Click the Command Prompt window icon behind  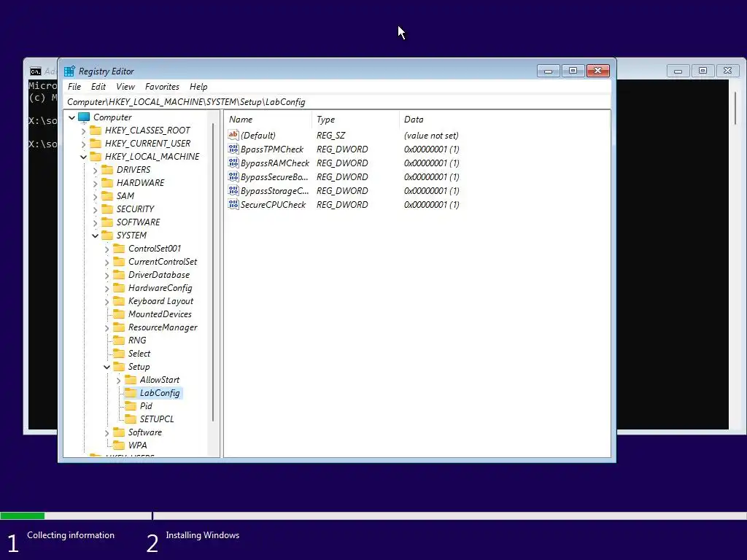pyautogui.click(x=36, y=71)
